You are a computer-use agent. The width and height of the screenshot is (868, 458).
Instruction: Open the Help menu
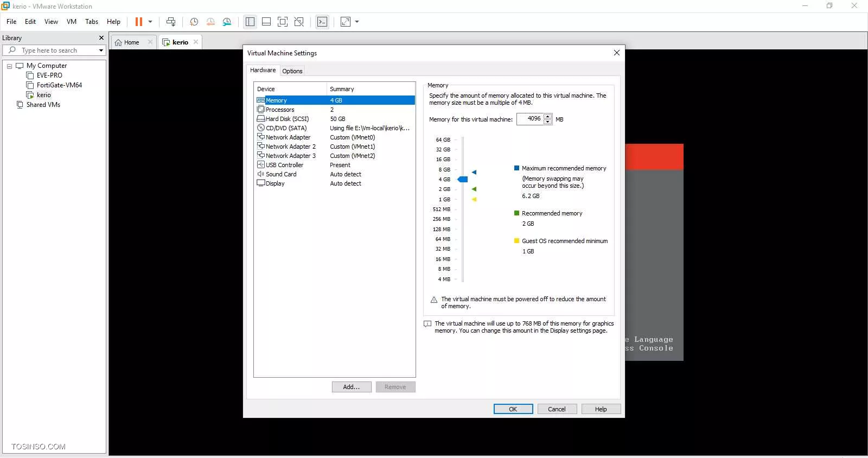click(113, 22)
